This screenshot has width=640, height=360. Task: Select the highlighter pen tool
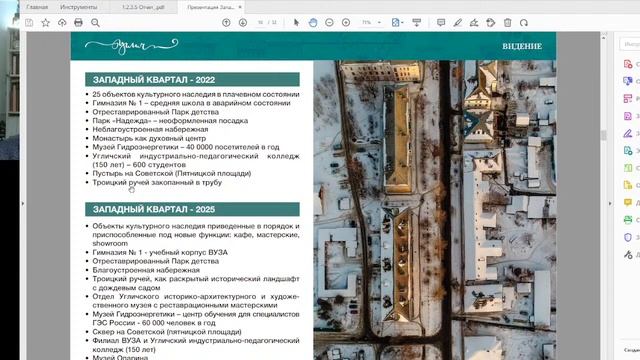[458, 23]
